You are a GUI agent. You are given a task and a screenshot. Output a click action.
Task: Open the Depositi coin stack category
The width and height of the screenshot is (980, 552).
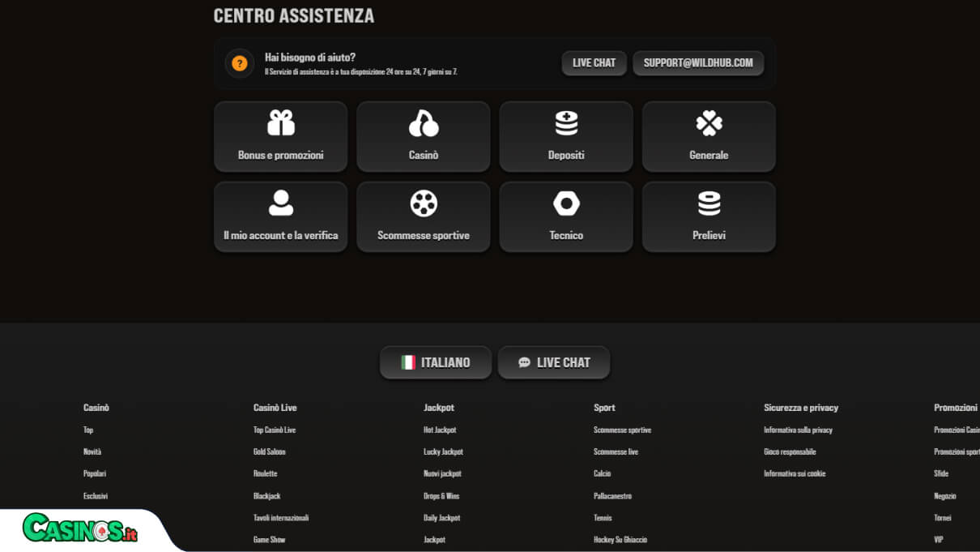point(566,136)
